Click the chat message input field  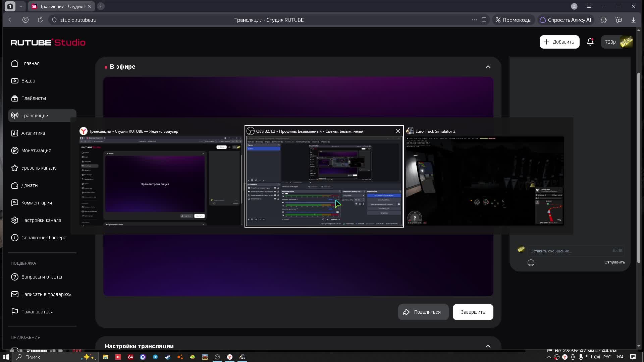tap(576, 251)
